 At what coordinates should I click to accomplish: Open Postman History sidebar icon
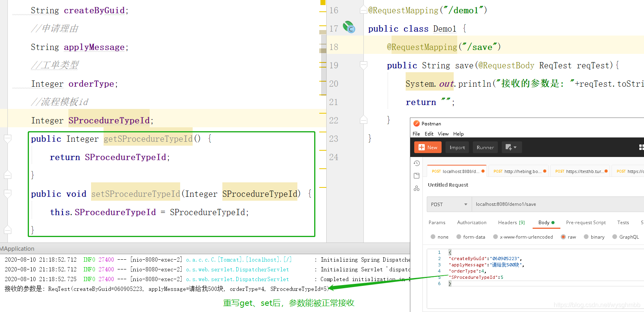(417, 163)
